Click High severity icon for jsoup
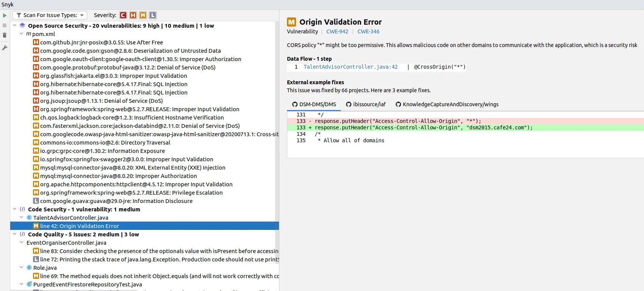The width and height of the screenshot is (644, 291). tap(36, 101)
